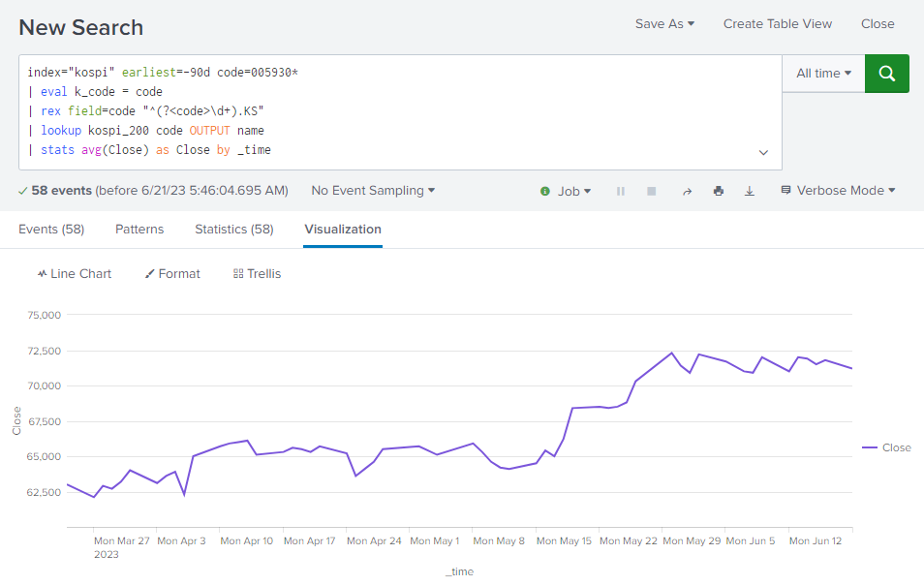Click the Mon Mar 27 2023 axis label
The image size is (924, 585).
click(x=121, y=547)
